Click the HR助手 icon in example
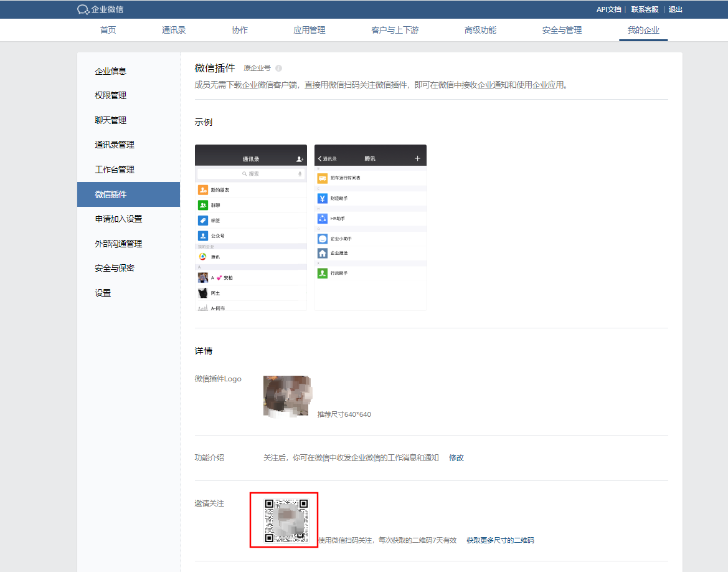 coord(322,218)
